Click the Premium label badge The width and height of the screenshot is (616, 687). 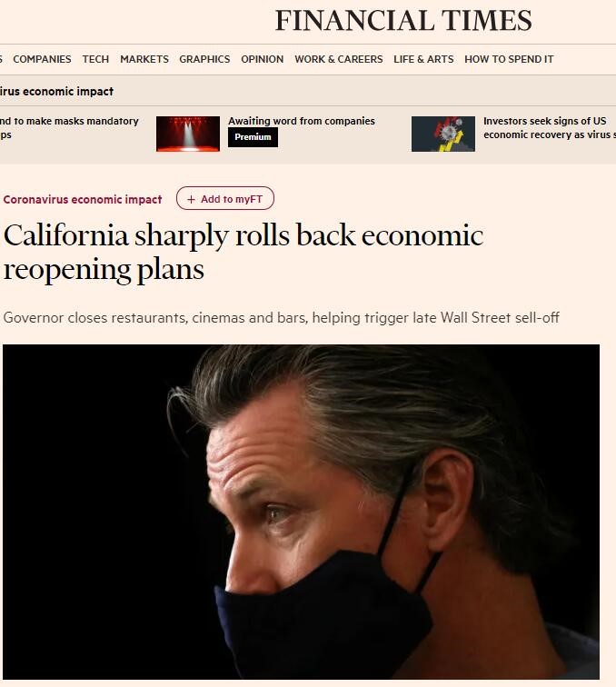tap(253, 137)
